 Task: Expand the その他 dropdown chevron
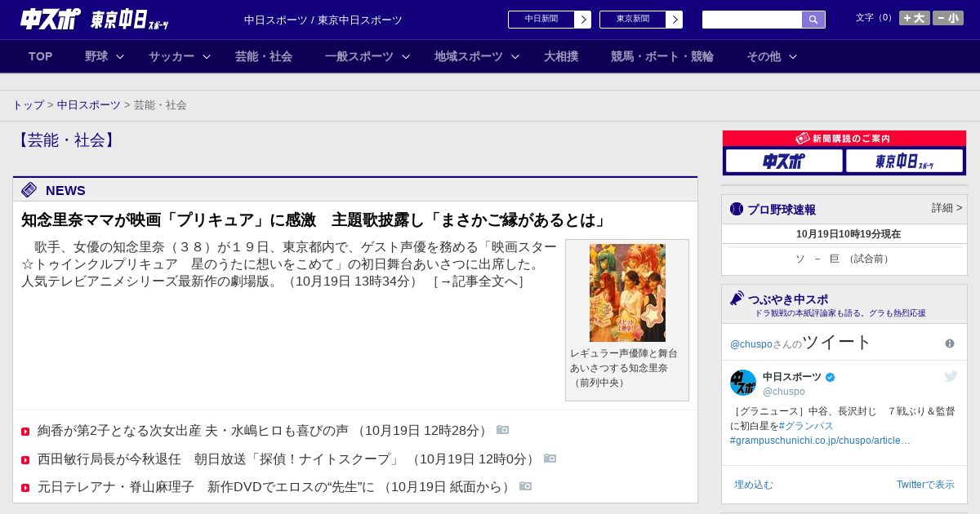pyautogui.click(x=792, y=56)
